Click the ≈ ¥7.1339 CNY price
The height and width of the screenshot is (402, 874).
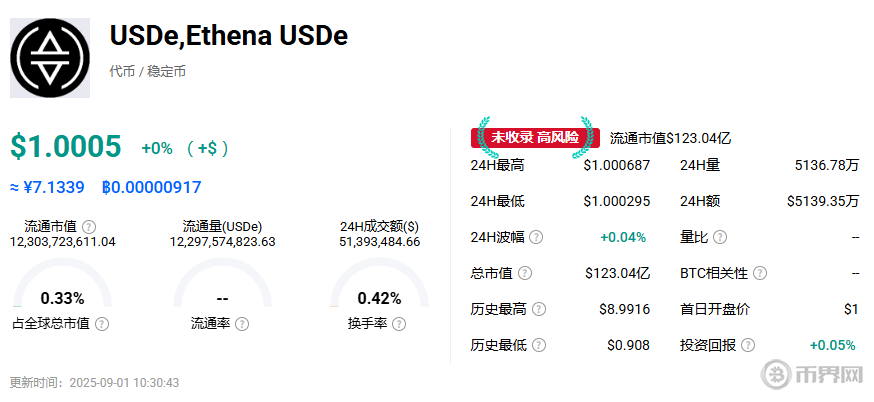47,186
